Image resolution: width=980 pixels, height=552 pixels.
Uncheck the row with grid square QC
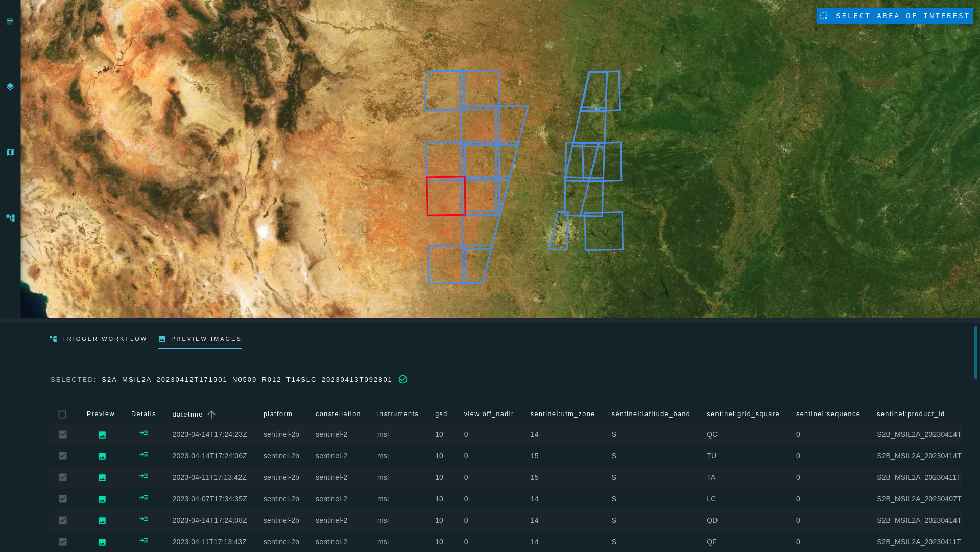[63, 434]
